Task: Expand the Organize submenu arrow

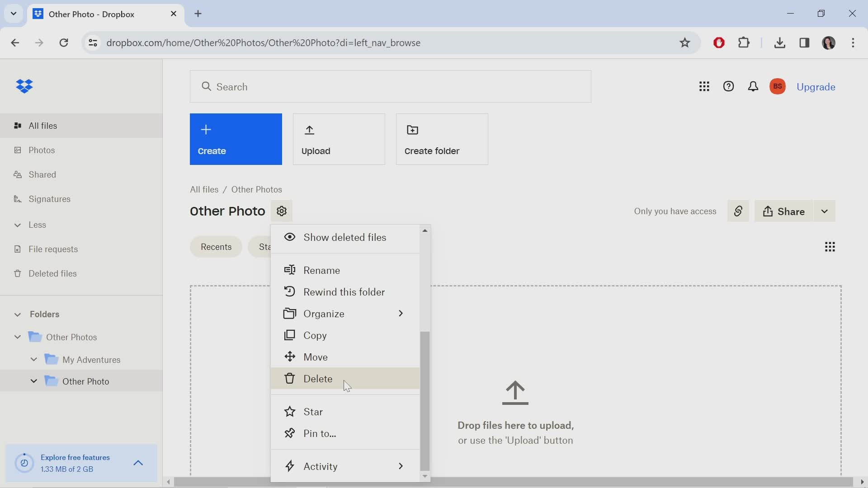Action: (401, 314)
